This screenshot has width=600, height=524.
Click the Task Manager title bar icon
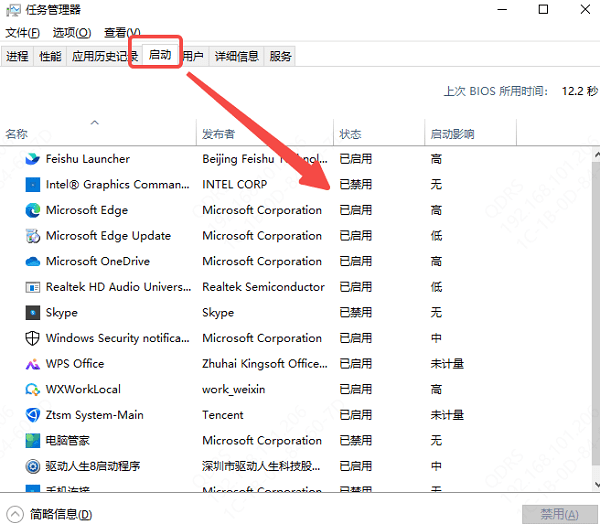pos(13,10)
